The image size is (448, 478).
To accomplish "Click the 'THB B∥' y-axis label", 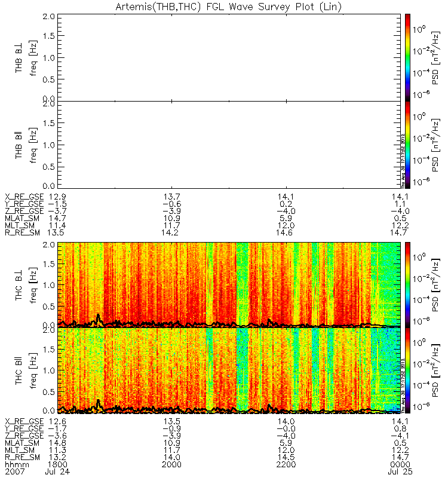I will (x=19, y=145).
